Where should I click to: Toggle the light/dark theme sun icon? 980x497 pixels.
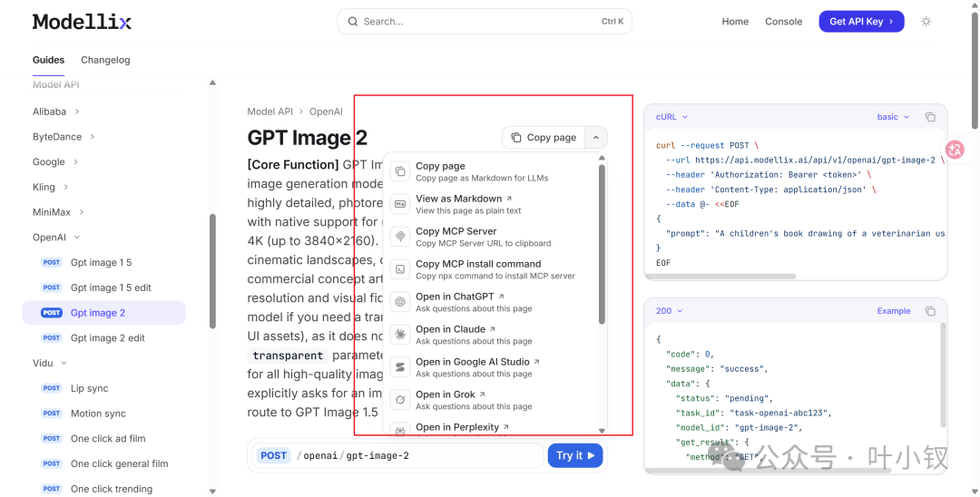(926, 21)
